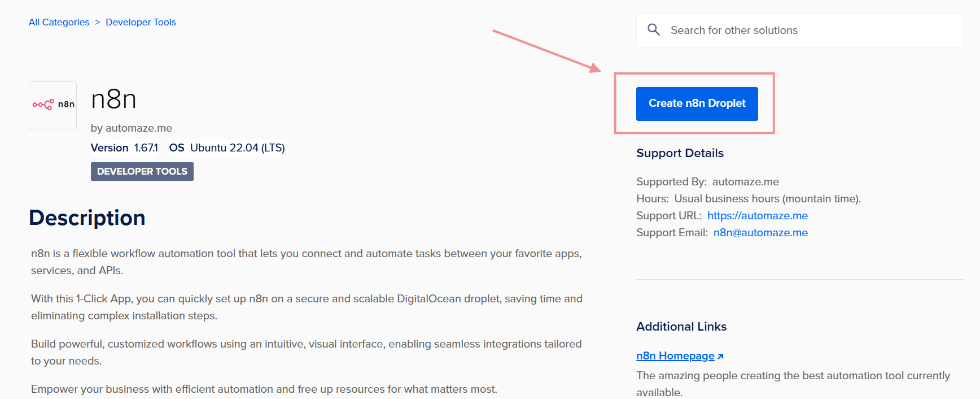Visit the n8n Homepage link
The width and height of the screenshot is (980, 399).
(x=675, y=355)
